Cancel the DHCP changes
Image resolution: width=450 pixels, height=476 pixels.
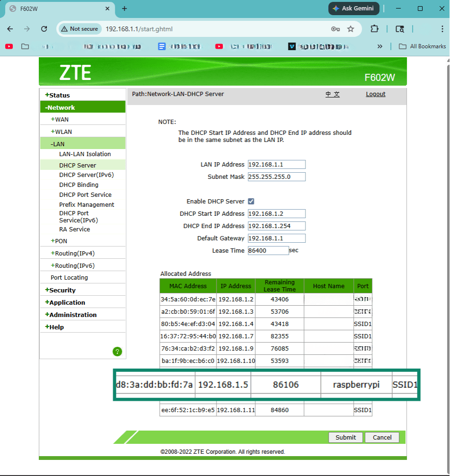pos(382,438)
